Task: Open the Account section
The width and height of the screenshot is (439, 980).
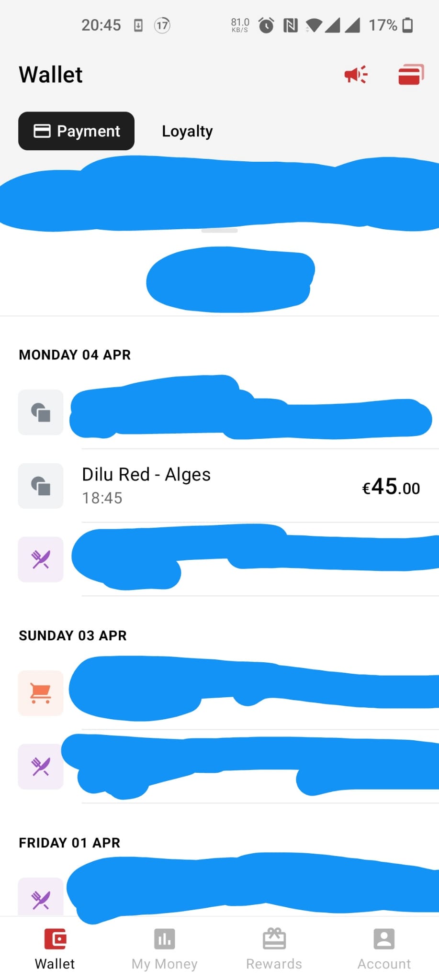Action: click(384, 949)
